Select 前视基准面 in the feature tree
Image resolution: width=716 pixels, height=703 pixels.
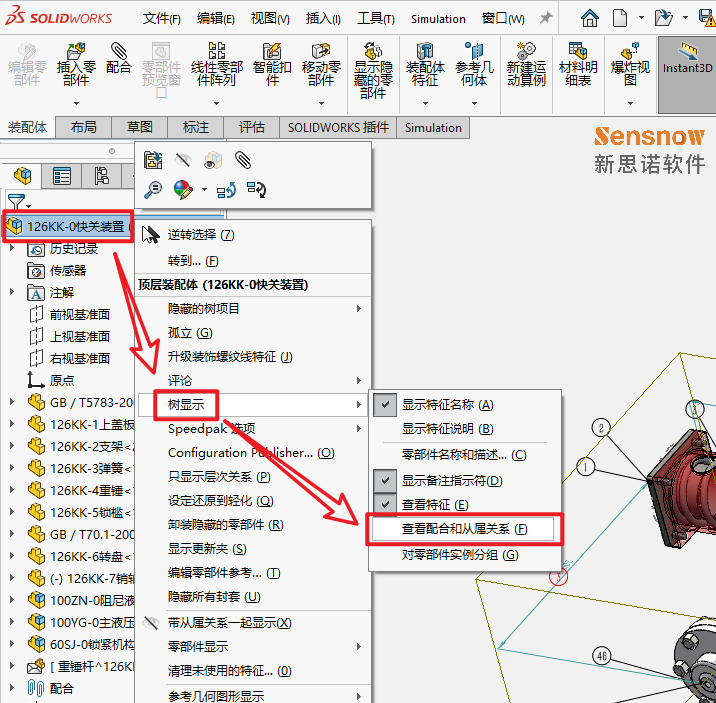coord(80,315)
